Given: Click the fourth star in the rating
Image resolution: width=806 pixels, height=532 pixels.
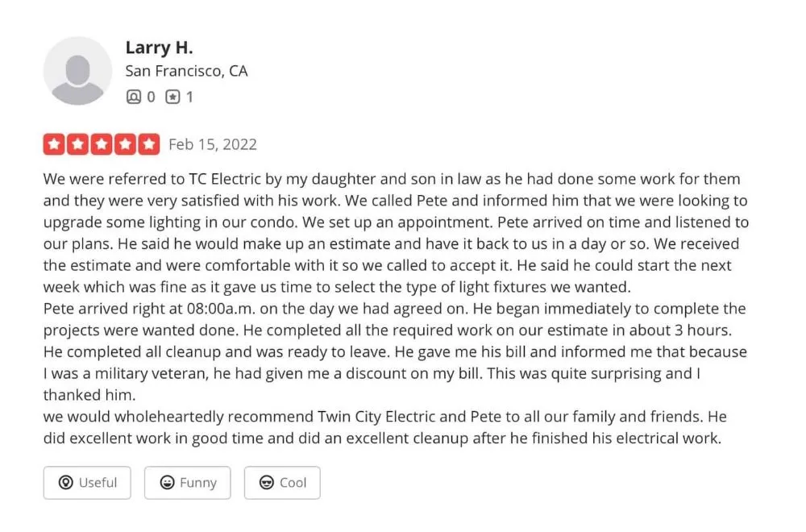Looking at the screenshot, I should [x=126, y=144].
